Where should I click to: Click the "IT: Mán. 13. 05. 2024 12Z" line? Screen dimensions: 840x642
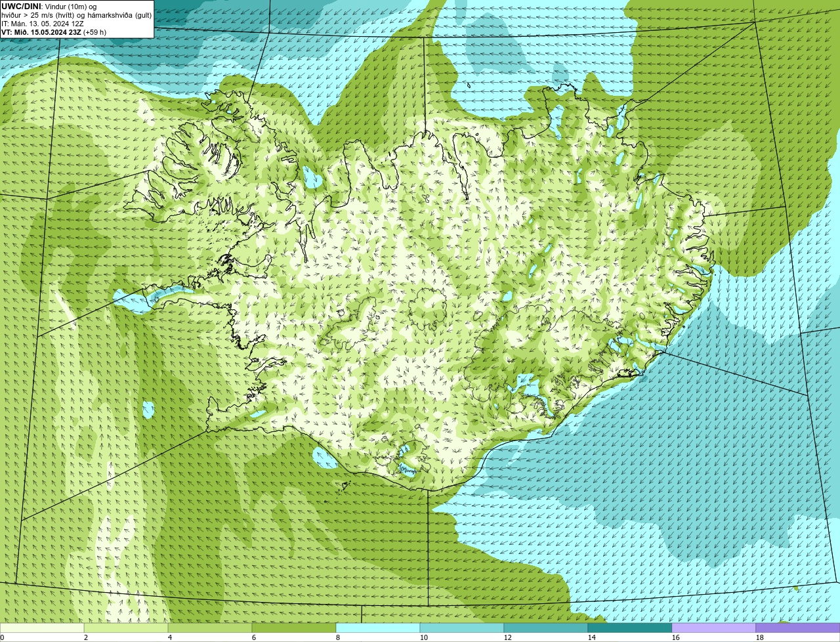pyautogui.click(x=43, y=23)
